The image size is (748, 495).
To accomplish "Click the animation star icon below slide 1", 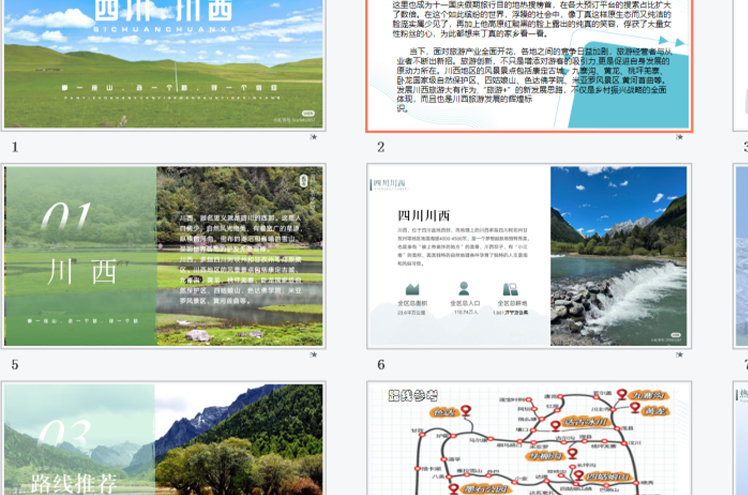I will (x=313, y=137).
